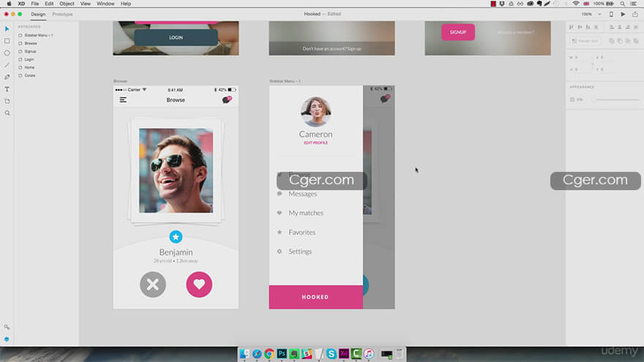
Task: Switch to the Prototype tab
Action: tap(62, 14)
